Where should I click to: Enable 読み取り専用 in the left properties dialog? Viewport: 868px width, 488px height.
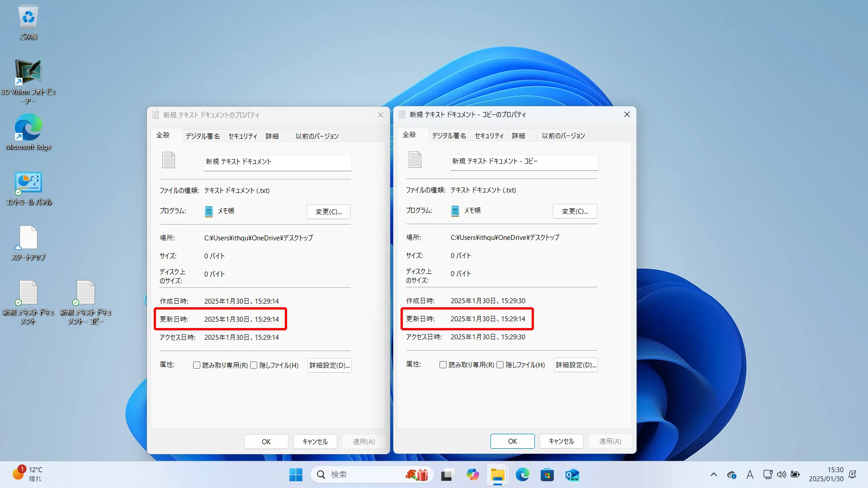click(197, 365)
